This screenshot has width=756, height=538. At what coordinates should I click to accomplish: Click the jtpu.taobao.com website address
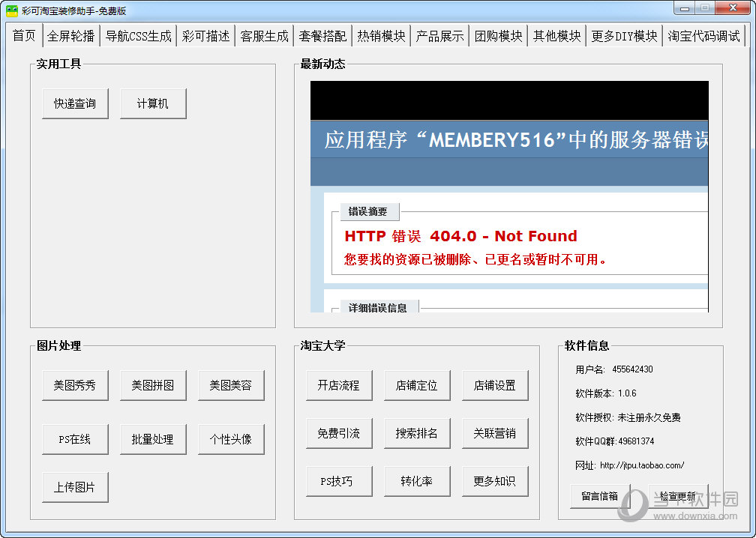pyautogui.click(x=642, y=465)
